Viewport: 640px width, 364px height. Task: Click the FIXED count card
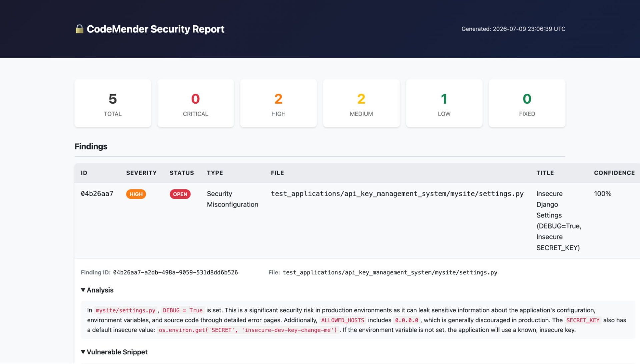pyautogui.click(x=527, y=103)
